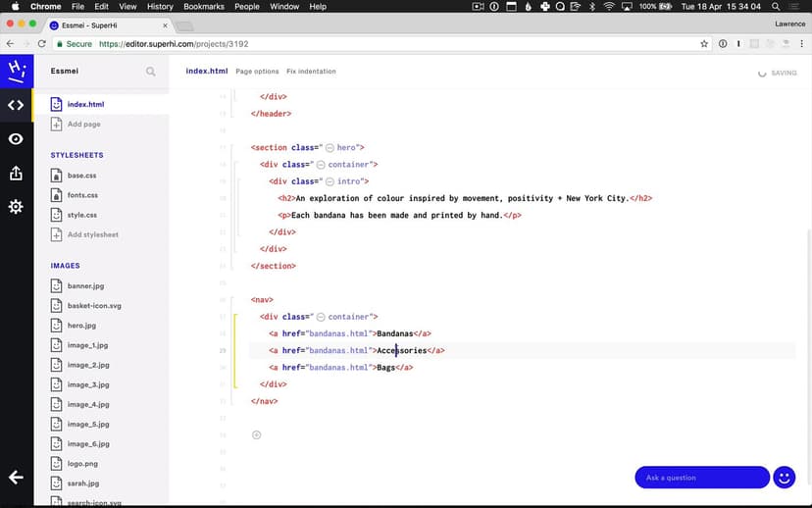Click the smiley face help icon
Viewport: 812px width, 508px height.
coord(784,478)
